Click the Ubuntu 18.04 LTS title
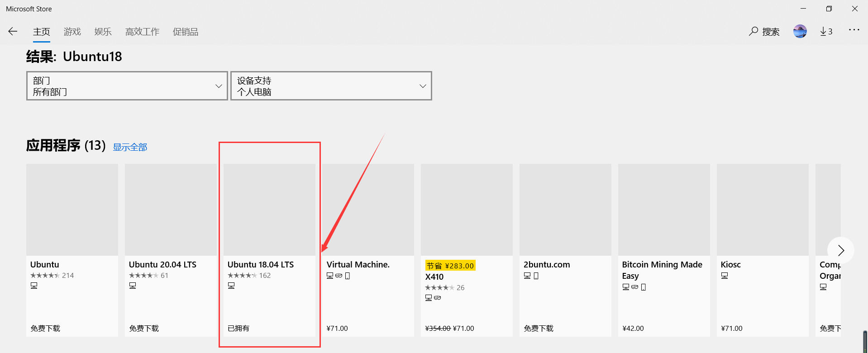The height and width of the screenshot is (353, 868). coord(261,265)
